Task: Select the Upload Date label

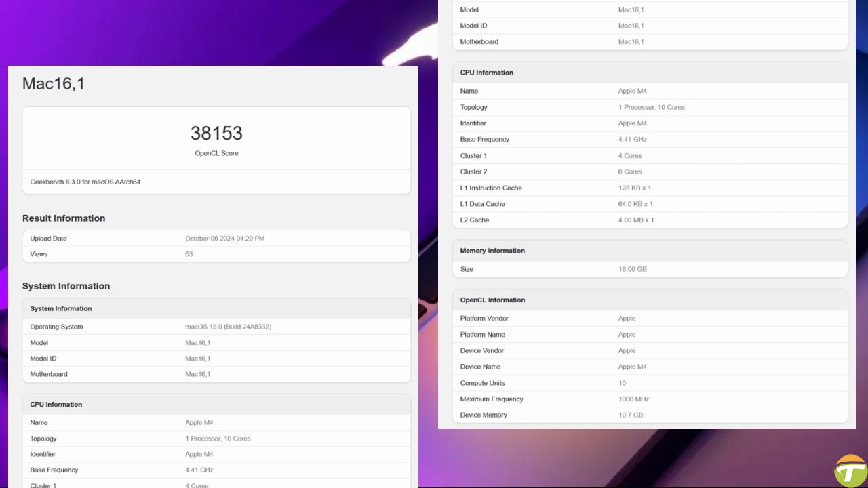Action: [x=48, y=239]
